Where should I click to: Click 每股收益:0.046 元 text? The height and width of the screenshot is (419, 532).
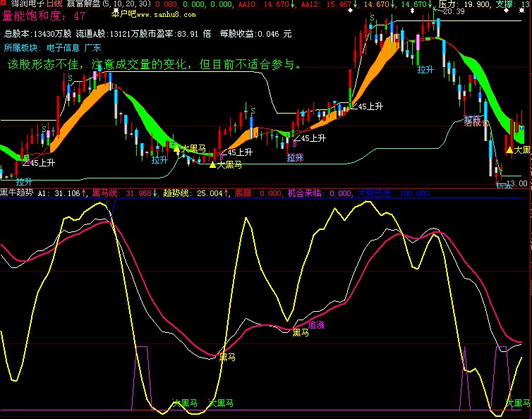click(255, 34)
